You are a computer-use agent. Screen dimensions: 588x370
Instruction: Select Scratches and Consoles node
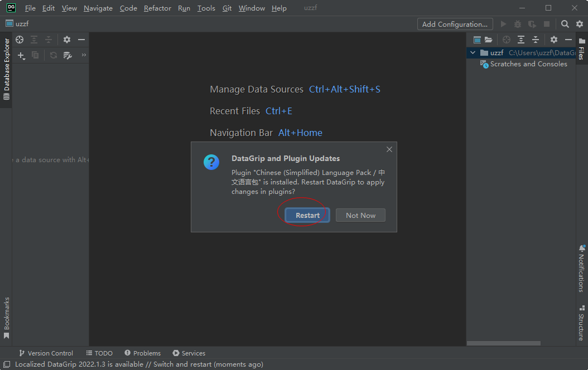523,64
